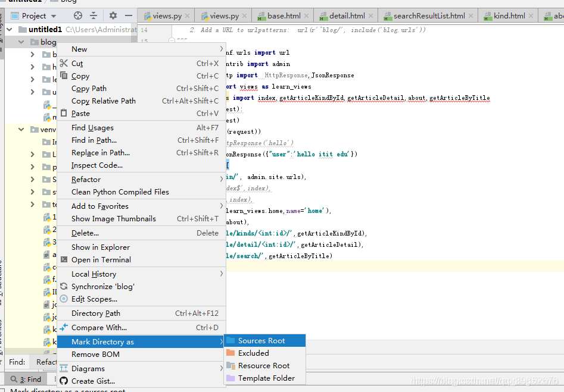Click the Excluded orange folder icon

230,353
